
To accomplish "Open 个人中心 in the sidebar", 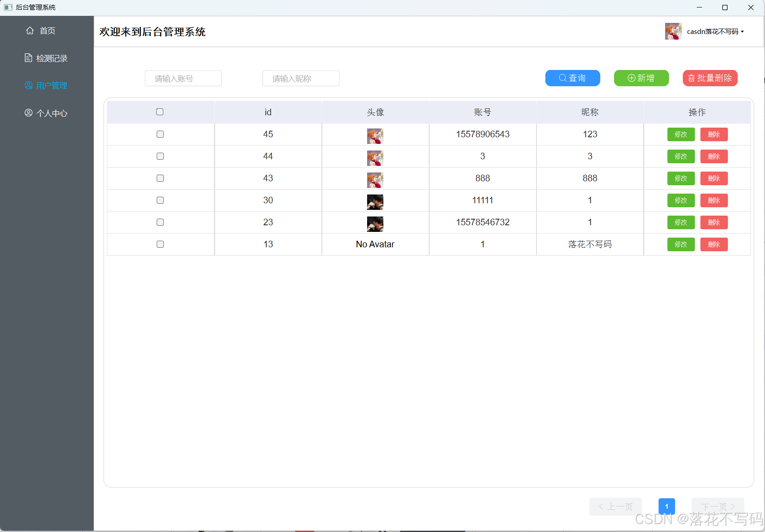I will (47, 113).
